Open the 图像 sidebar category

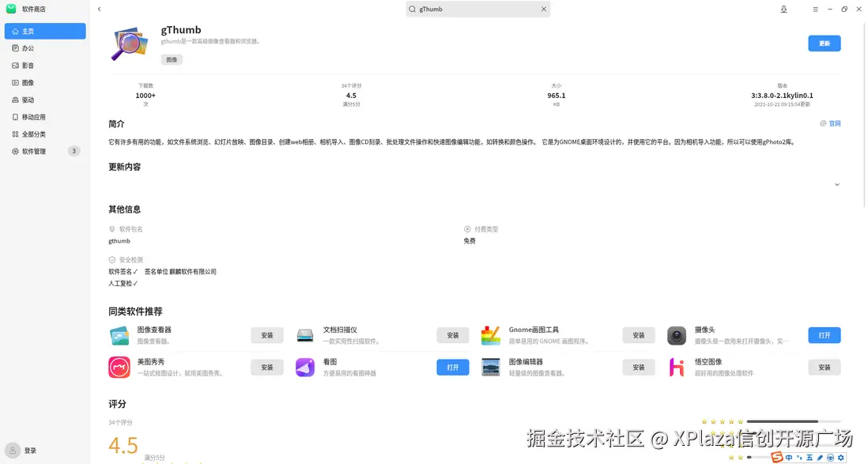point(45,82)
